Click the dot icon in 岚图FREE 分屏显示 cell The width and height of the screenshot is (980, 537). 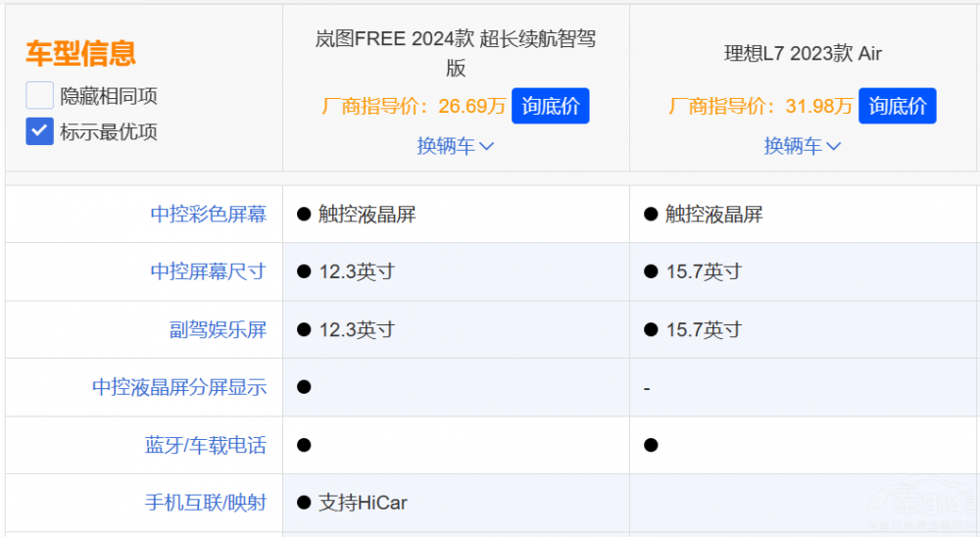(x=304, y=387)
